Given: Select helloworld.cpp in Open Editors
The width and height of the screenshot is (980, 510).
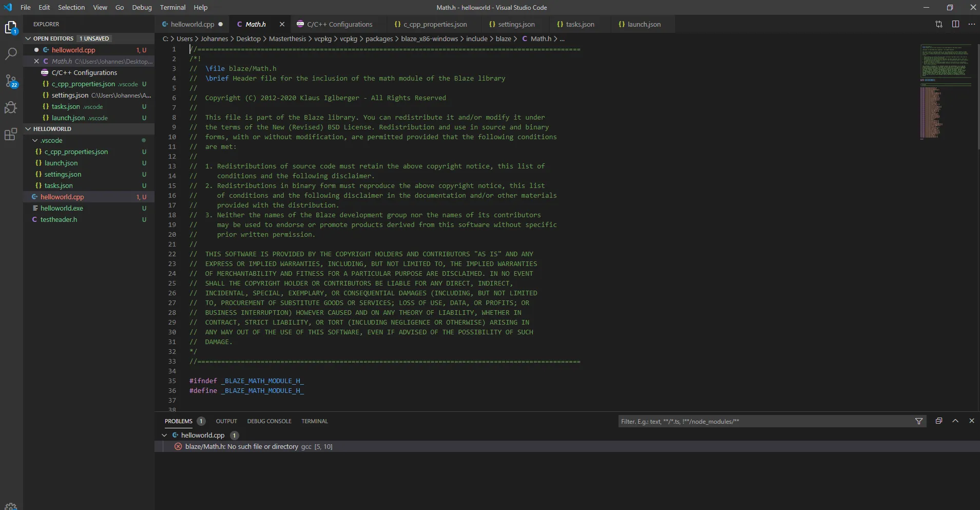Looking at the screenshot, I should 89,50.
